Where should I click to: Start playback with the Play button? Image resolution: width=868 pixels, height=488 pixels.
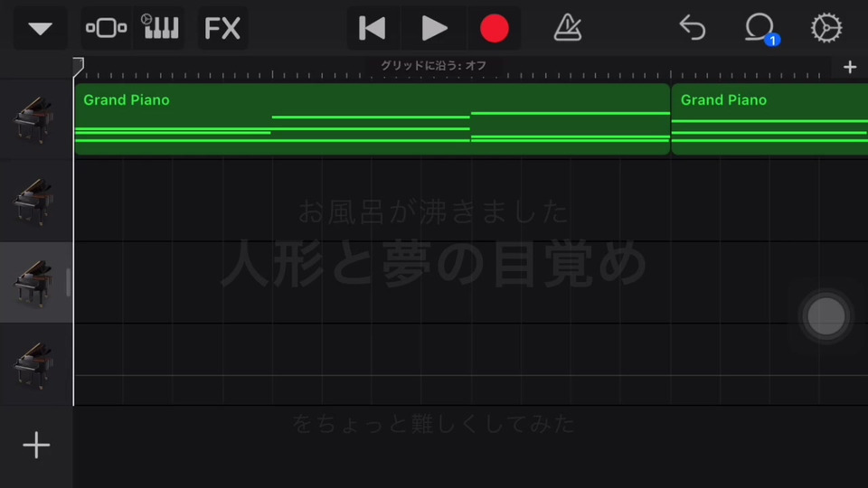click(x=434, y=28)
